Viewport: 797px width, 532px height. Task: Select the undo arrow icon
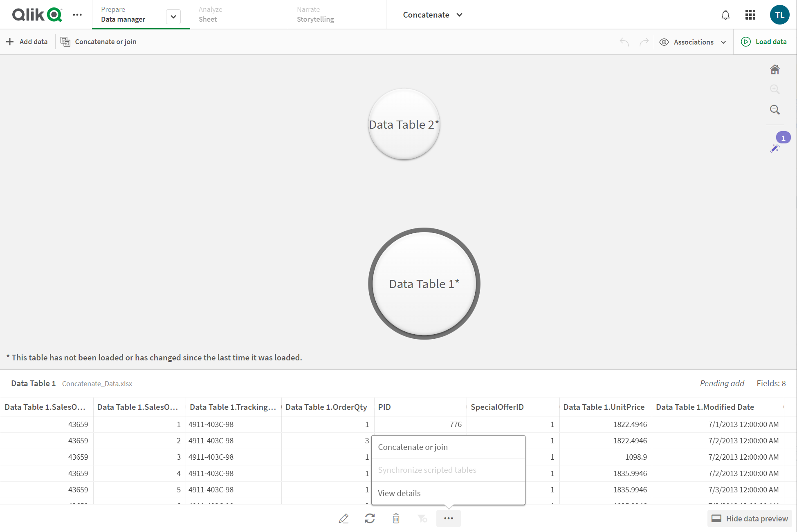click(624, 42)
